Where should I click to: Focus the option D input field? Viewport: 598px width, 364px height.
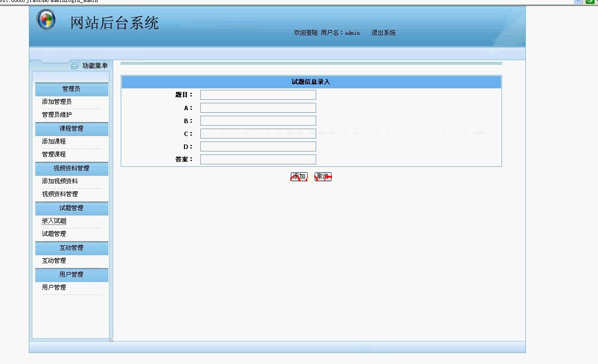(x=258, y=146)
